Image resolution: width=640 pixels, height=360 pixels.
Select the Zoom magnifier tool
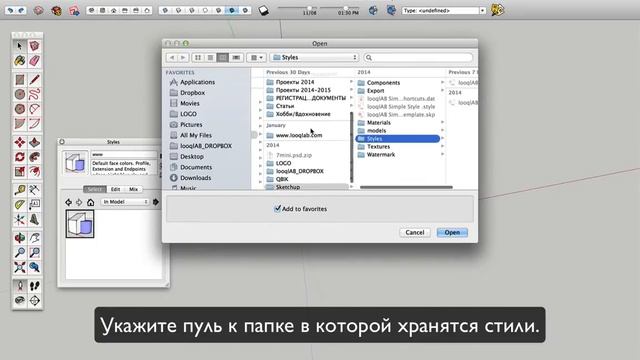(x=20, y=253)
